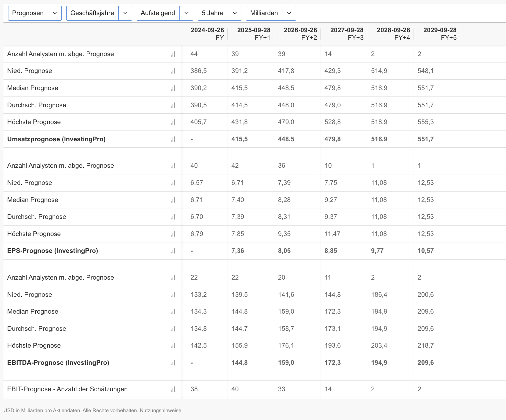Show chart for Median Prognose 6,71 row
This screenshot has height=420, width=506.
point(173,200)
